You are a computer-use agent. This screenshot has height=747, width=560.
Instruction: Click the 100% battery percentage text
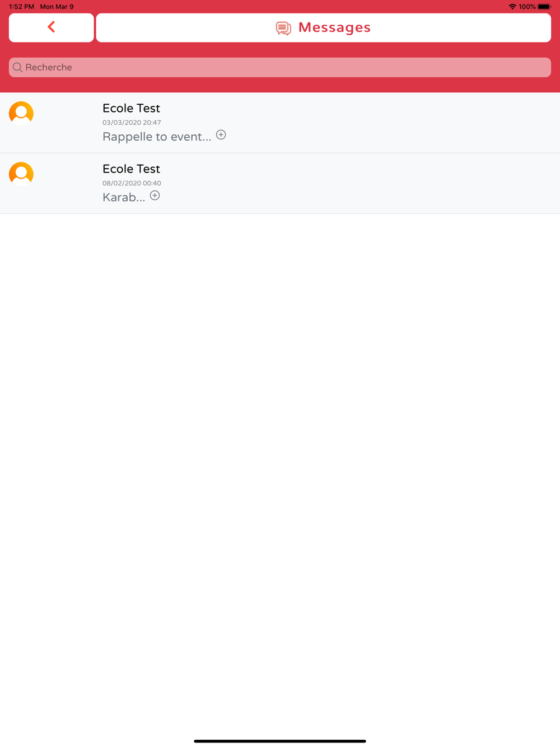[x=527, y=7]
